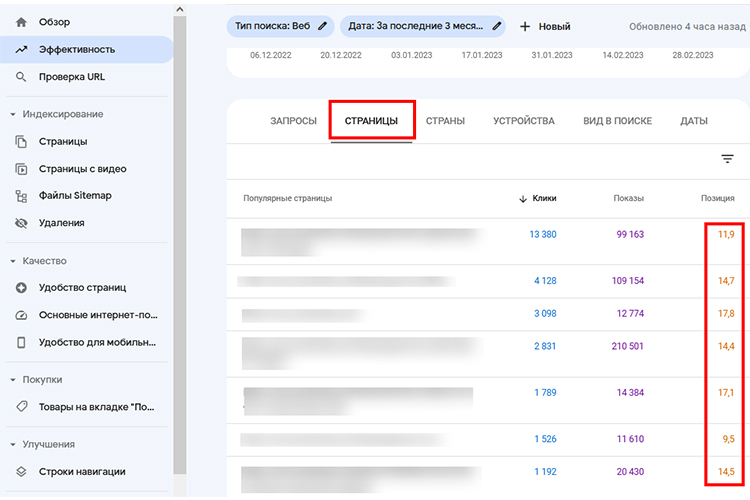Open the table filter icon
The image size is (750, 500).
727,159
